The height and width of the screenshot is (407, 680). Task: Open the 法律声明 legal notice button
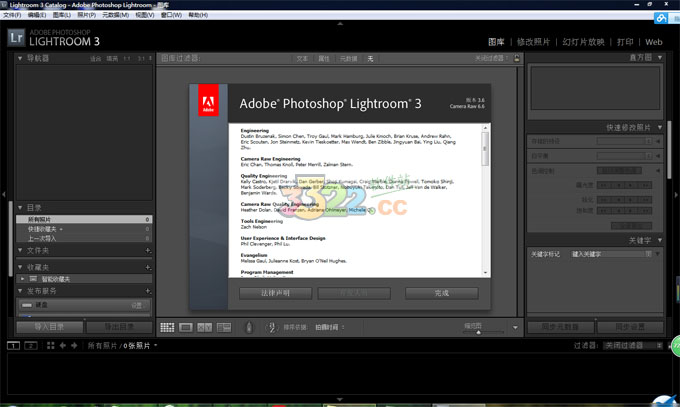275,293
